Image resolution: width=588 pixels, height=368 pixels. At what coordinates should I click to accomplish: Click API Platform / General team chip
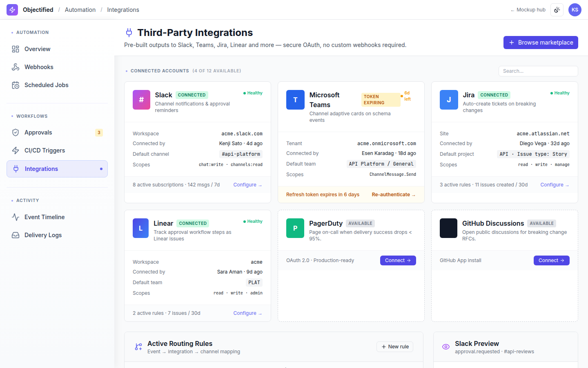tap(381, 164)
